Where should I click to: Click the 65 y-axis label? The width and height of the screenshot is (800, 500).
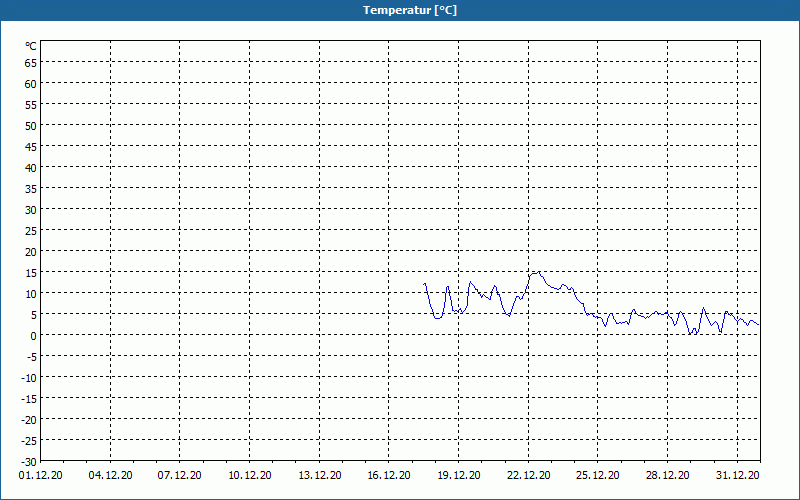(x=31, y=63)
